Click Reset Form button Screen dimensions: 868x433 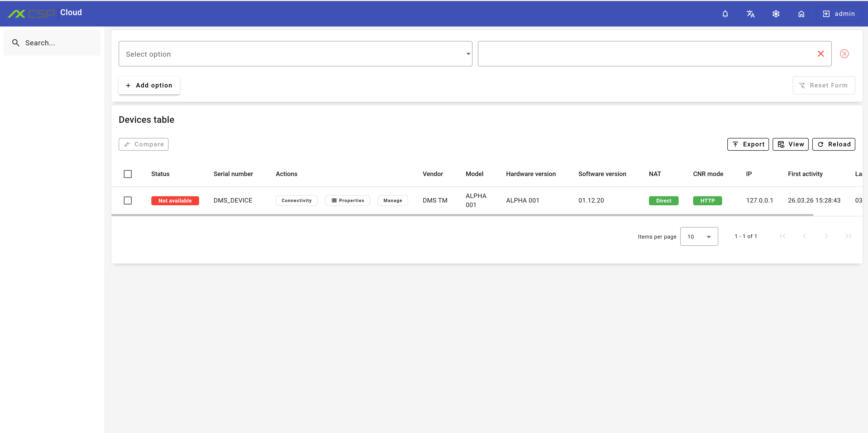[824, 86]
